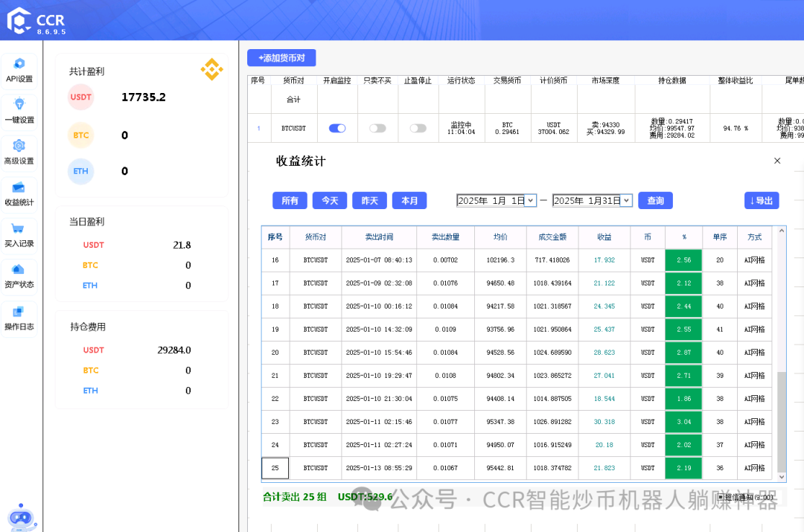
Task: Click the +添加货币对 button
Action: [x=281, y=58]
